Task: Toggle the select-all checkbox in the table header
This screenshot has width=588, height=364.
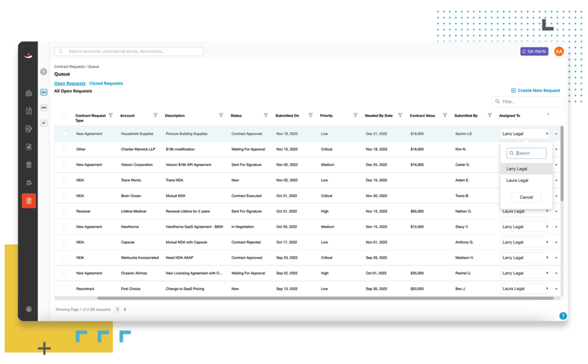Action: click(x=65, y=117)
